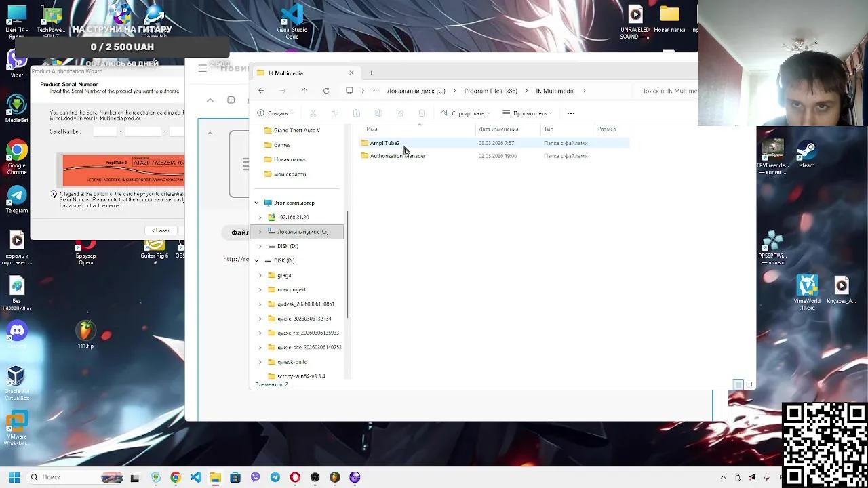Go back in File Explorer navigation

click(x=261, y=91)
